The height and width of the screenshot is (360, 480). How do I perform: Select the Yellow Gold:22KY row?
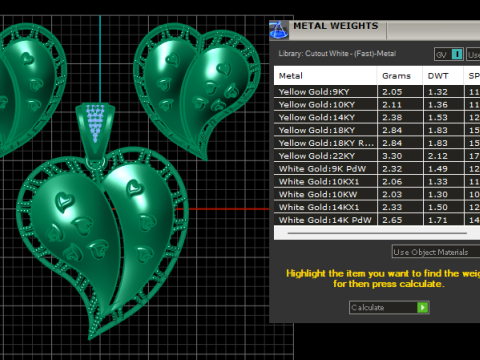[377, 156]
